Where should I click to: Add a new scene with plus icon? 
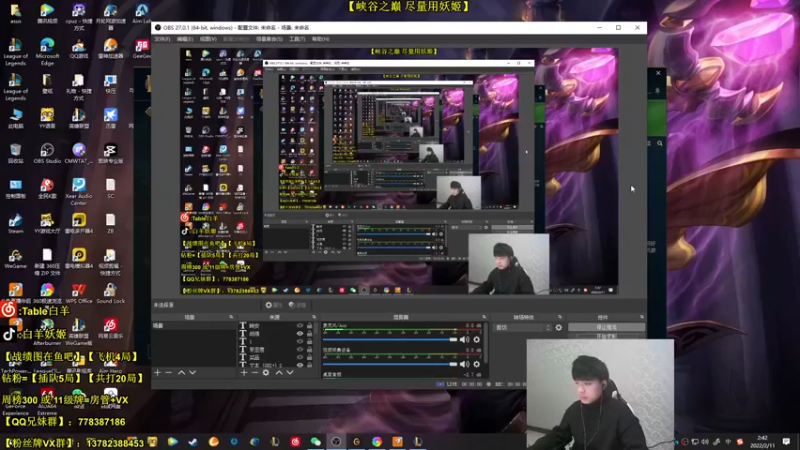tap(158, 372)
